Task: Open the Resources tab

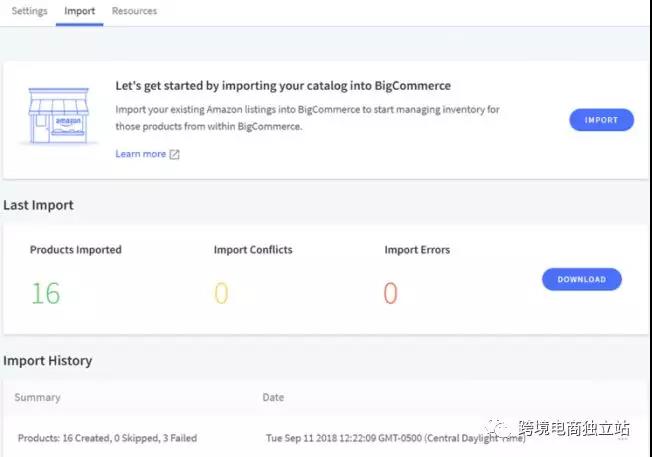Action: (x=134, y=11)
